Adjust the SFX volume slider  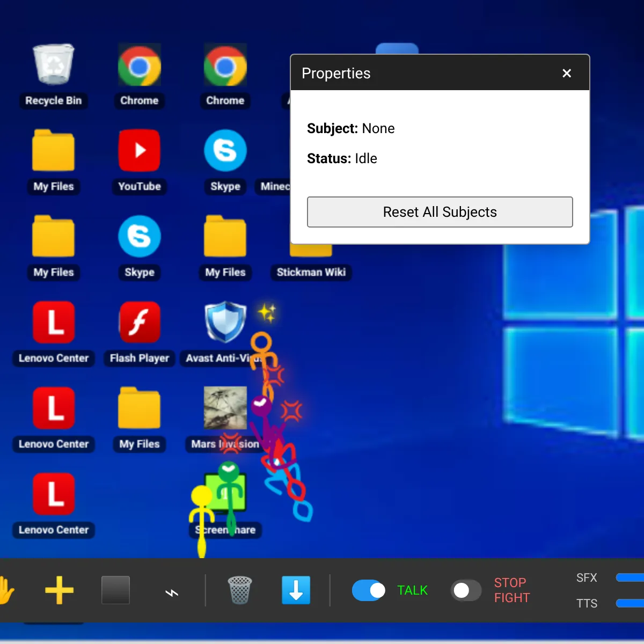click(630, 577)
